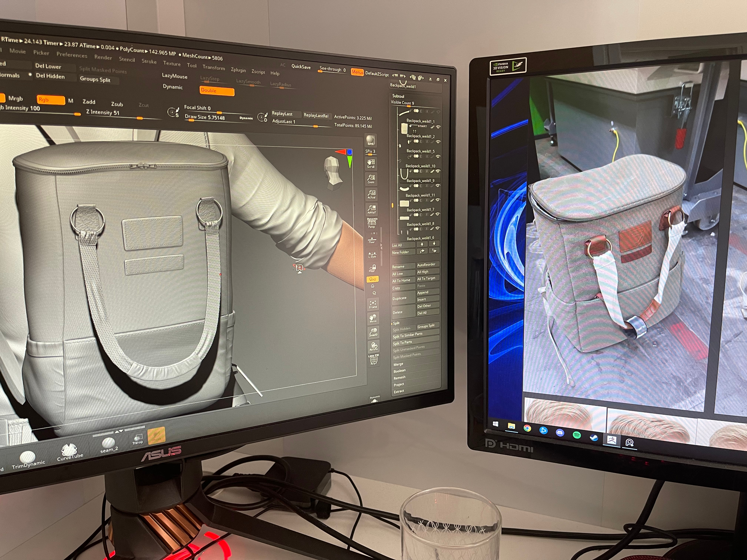747x560 pixels.
Task: Collapse the Subtool palette header
Action: pyautogui.click(x=398, y=96)
